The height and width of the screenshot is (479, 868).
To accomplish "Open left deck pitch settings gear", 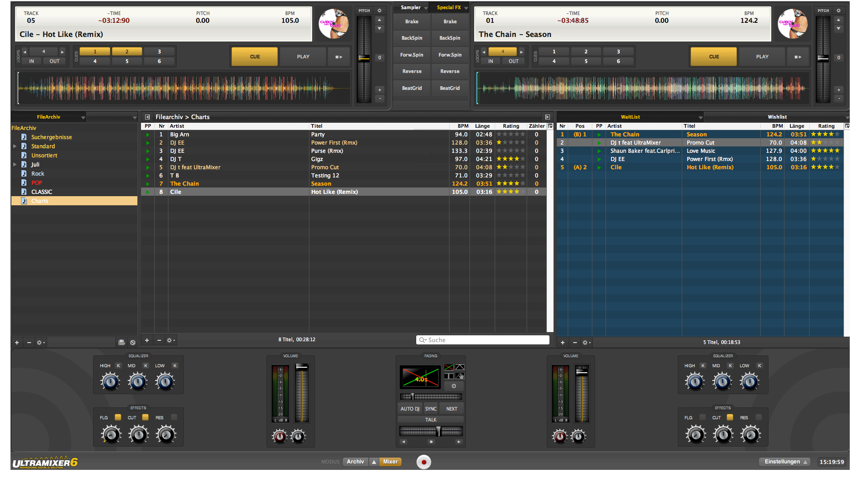I will coord(379,10).
